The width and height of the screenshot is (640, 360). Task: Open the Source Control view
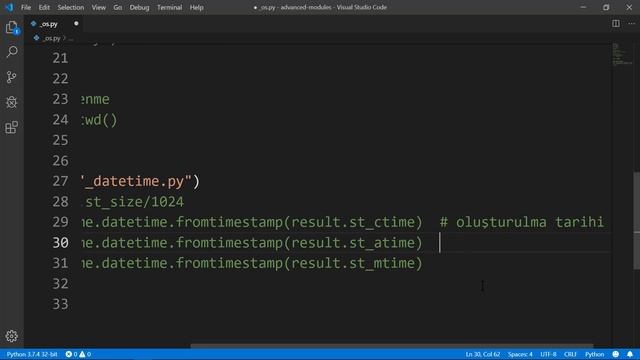click(12, 77)
